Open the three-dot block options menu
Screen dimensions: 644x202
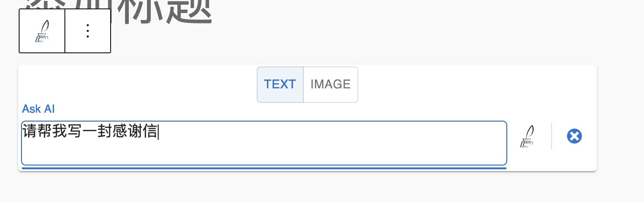(88, 31)
